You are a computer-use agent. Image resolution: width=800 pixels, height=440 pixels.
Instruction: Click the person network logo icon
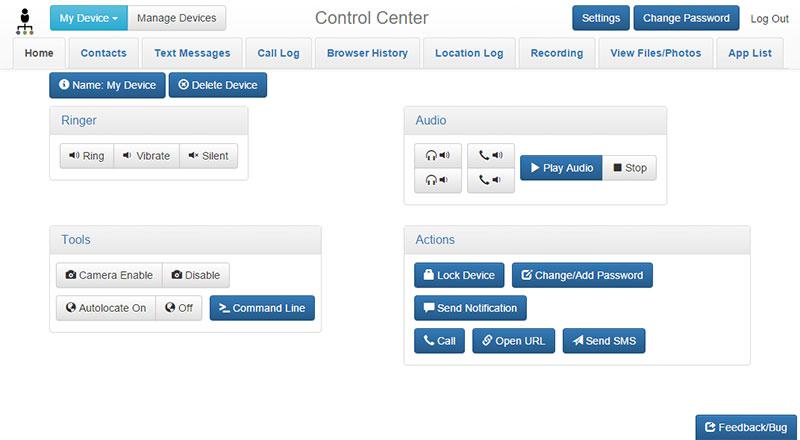click(24, 21)
